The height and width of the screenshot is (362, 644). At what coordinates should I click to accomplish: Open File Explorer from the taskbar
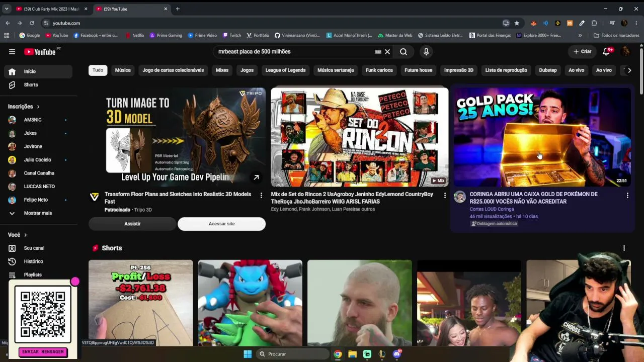point(352,354)
